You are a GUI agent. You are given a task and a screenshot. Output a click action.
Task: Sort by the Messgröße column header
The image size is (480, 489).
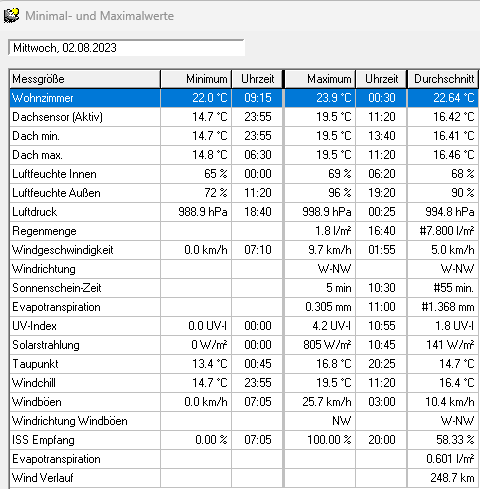pos(85,79)
